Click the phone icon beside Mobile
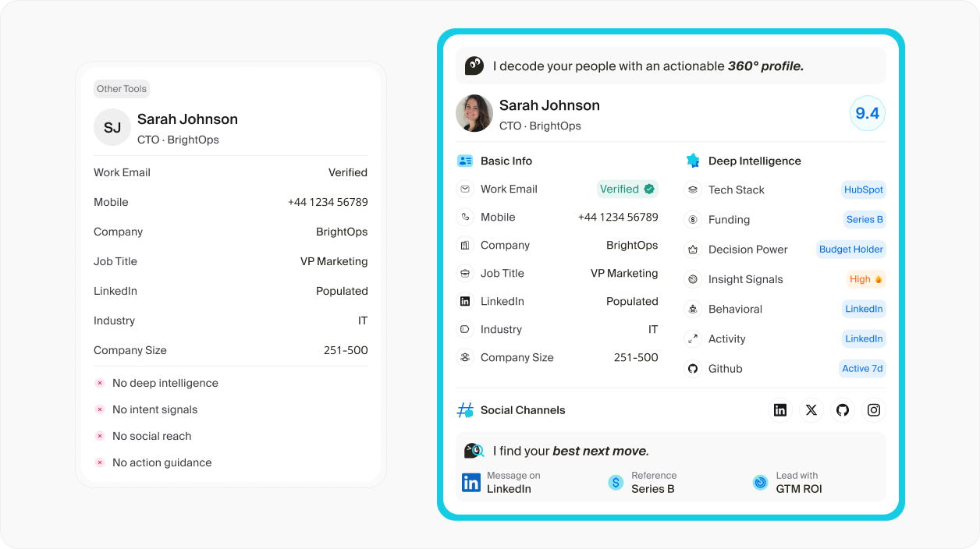This screenshot has width=980, height=549. pos(465,217)
